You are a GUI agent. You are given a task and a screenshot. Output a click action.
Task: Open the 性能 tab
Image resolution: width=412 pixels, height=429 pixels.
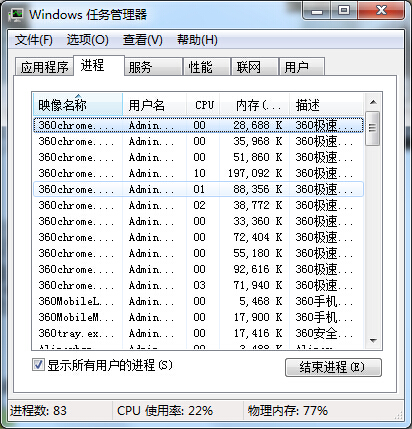click(207, 67)
